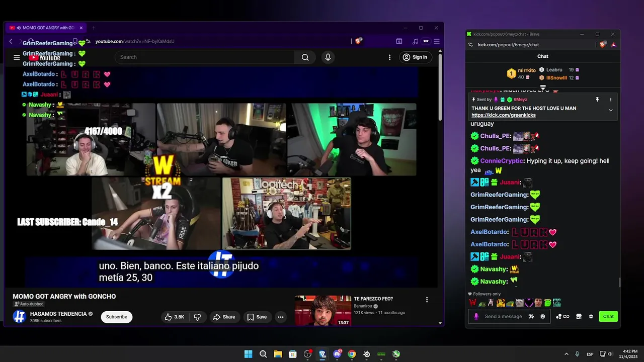Screen dimensions: 644x362
Task: Click YouTube address bar URL
Action: 135,41
